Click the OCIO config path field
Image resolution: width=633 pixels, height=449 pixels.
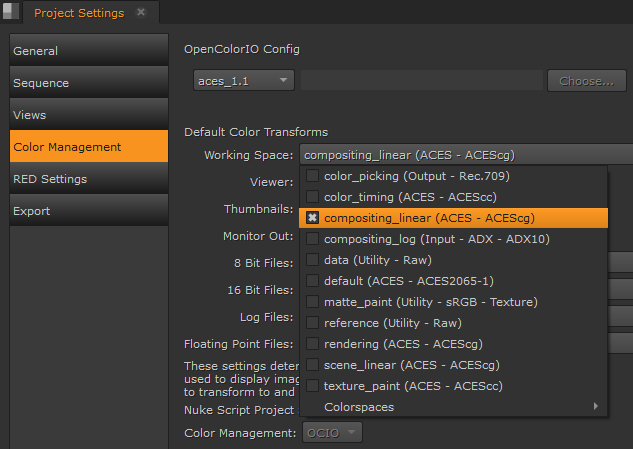point(421,80)
